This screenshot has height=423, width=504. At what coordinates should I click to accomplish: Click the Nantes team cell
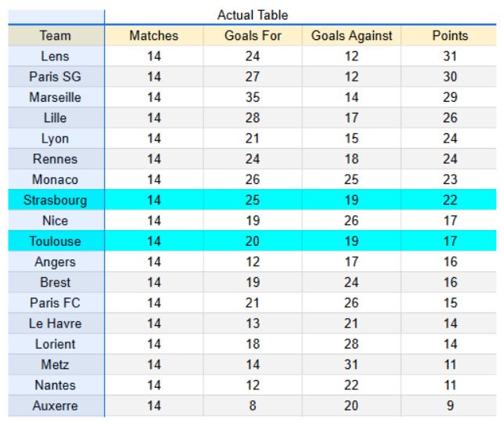click(x=55, y=385)
